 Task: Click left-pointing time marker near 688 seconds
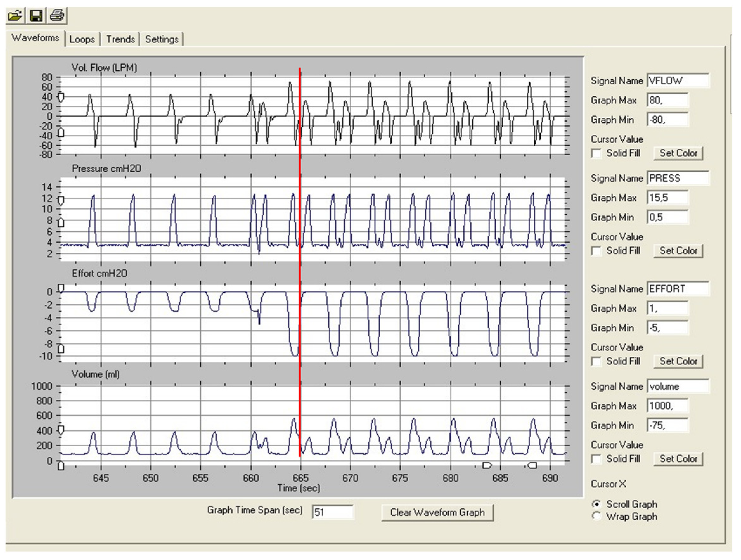coord(532,465)
